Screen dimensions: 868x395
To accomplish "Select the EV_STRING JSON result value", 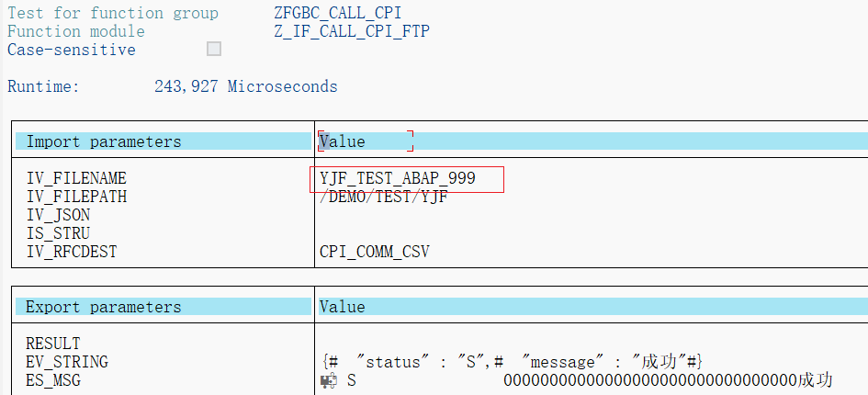I will (x=513, y=362).
